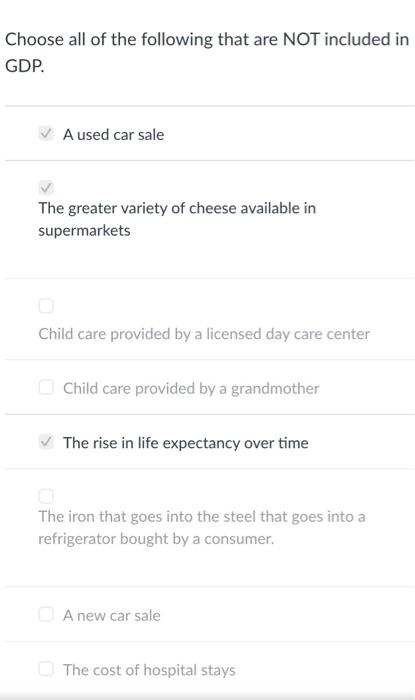The image size is (415, 700).
Task: Check the cost of hospital stays checkbox
Action: [x=46, y=669]
